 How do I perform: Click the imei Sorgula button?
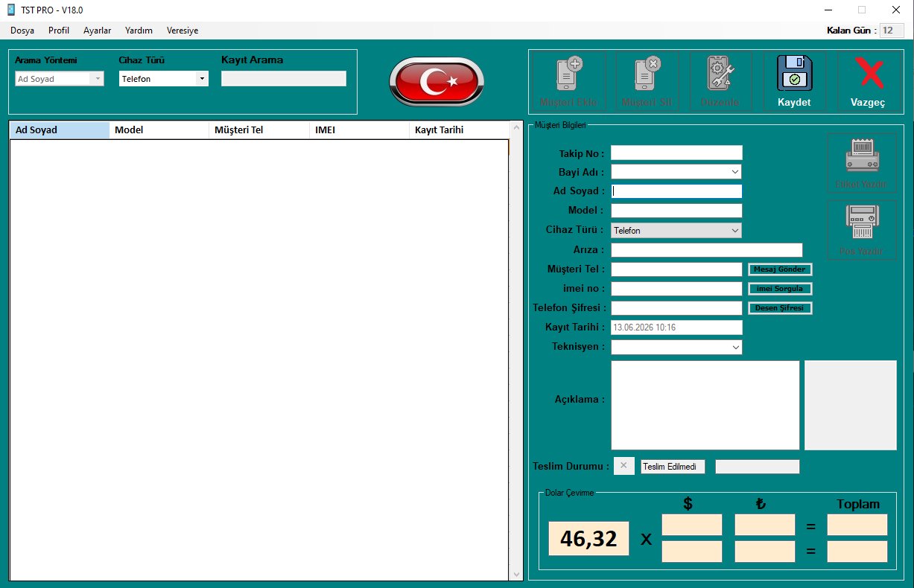click(x=780, y=289)
